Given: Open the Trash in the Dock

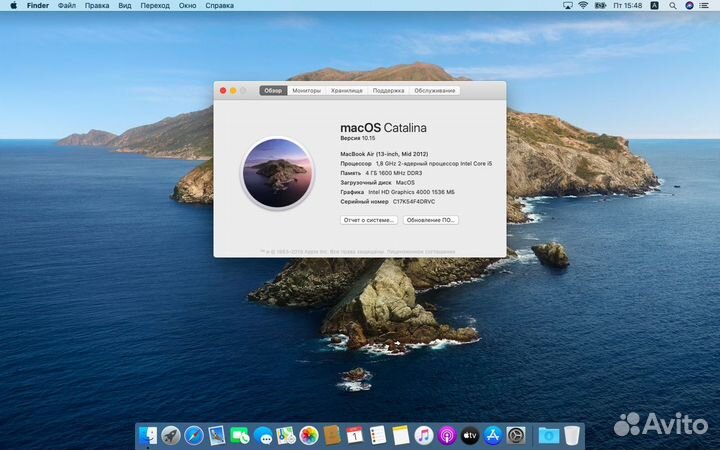Looking at the screenshot, I should [x=572, y=435].
